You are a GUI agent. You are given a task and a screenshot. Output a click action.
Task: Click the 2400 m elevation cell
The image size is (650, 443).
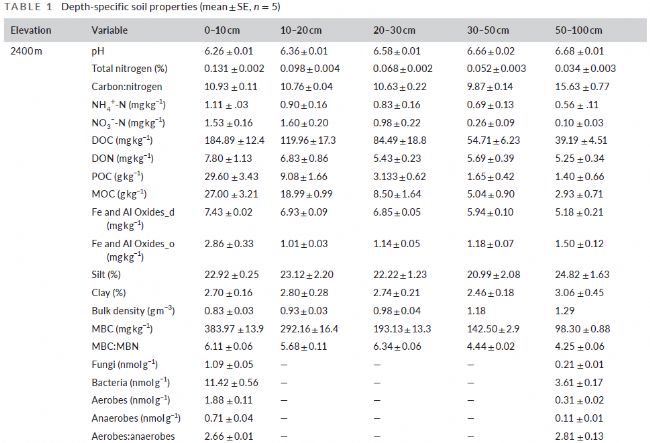(28, 48)
